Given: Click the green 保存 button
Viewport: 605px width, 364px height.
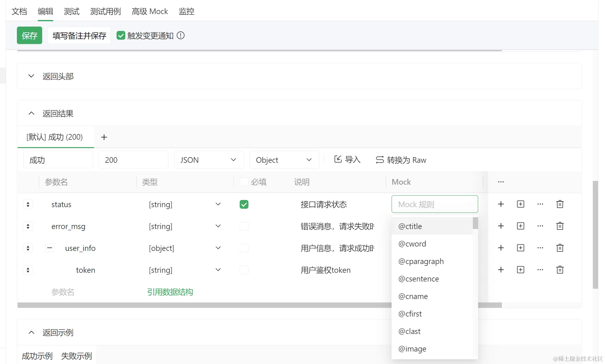Looking at the screenshot, I should tap(29, 35).
